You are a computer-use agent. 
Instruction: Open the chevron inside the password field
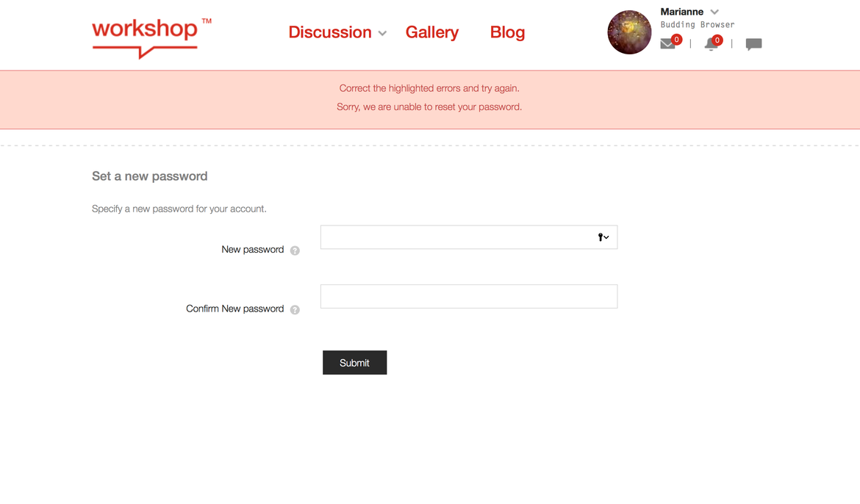pyautogui.click(x=608, y=237)
